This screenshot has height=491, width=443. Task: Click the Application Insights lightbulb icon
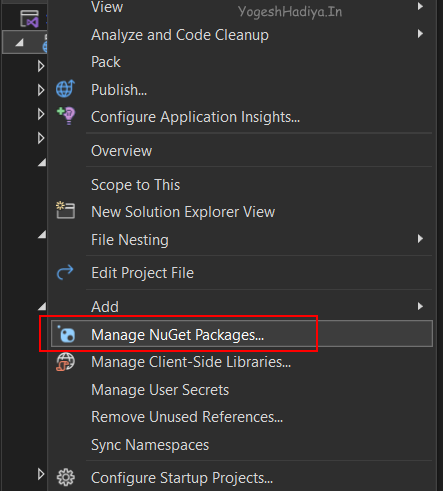pos(66,116)
